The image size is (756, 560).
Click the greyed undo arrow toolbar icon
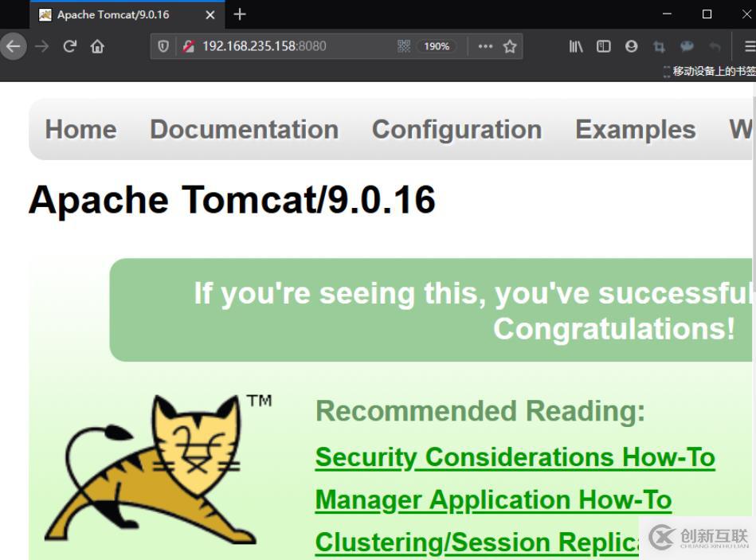(715, 46)
